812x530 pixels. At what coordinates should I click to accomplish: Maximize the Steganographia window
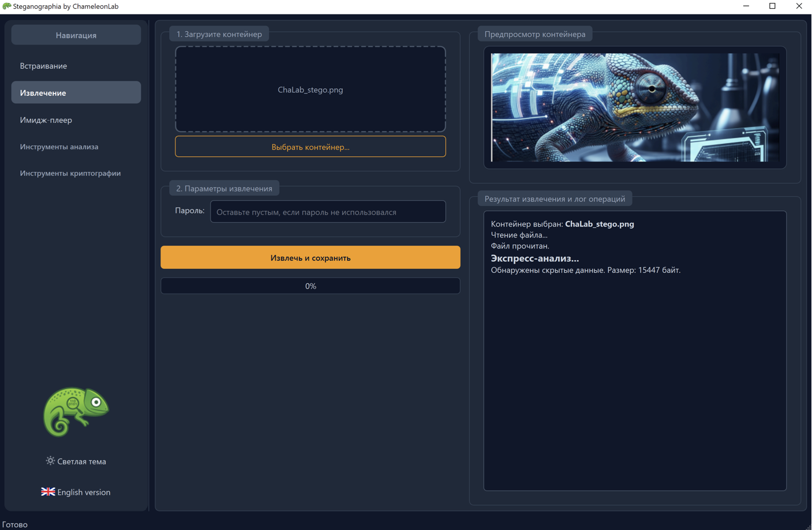pos(772,6)
